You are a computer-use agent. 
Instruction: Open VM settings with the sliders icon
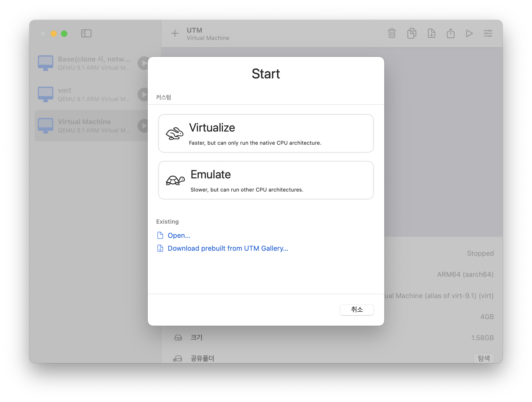[488, 33]
